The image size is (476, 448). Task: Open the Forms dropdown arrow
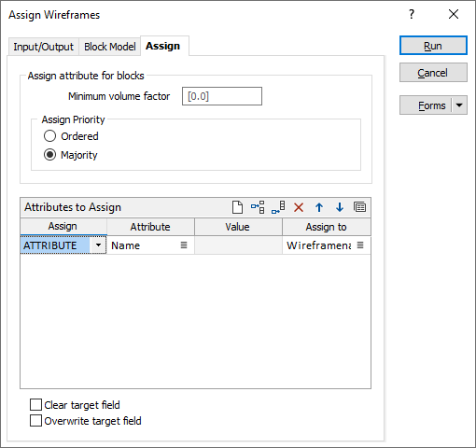[x=459, y=105]
